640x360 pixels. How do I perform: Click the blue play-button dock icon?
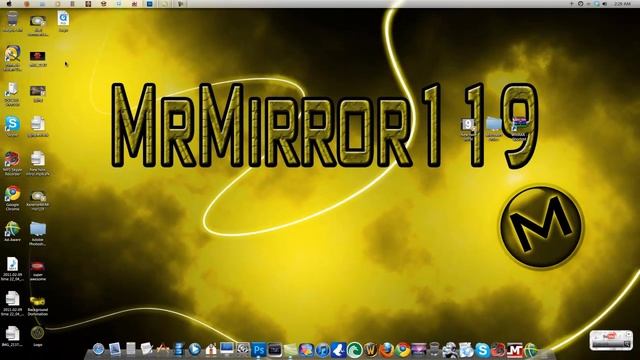coord(194,349)
